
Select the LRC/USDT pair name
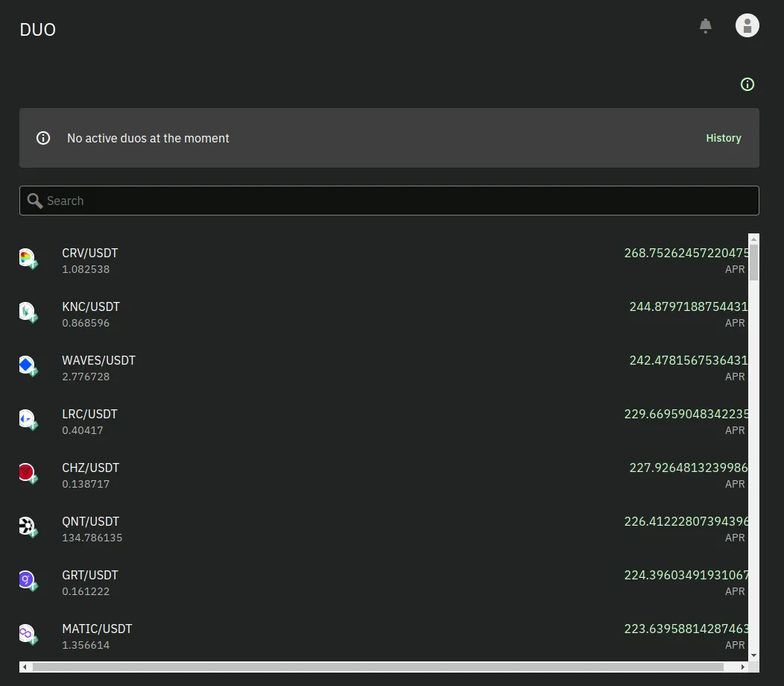[x=89, y=414]
